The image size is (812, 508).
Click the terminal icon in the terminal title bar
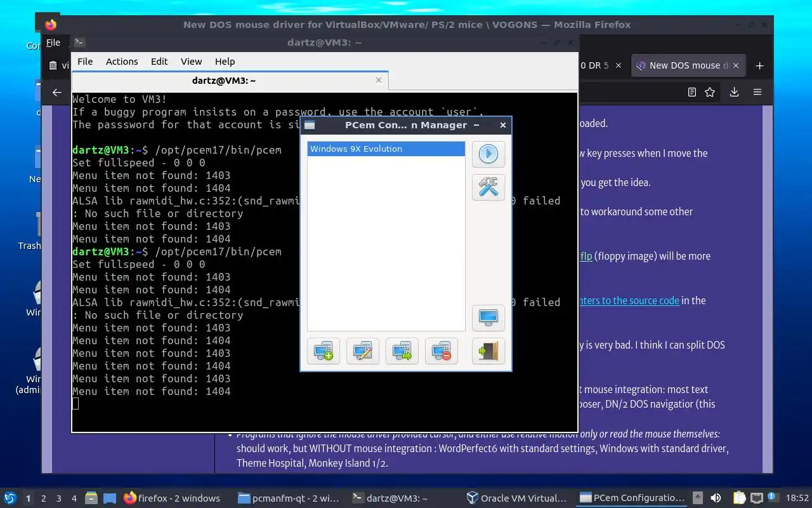coord(79,43)
